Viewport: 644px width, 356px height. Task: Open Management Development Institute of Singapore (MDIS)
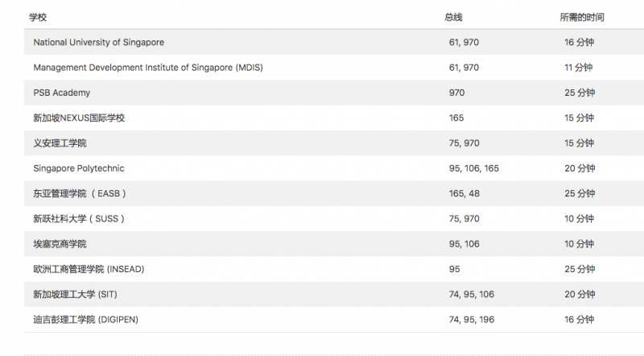point(148,68)
